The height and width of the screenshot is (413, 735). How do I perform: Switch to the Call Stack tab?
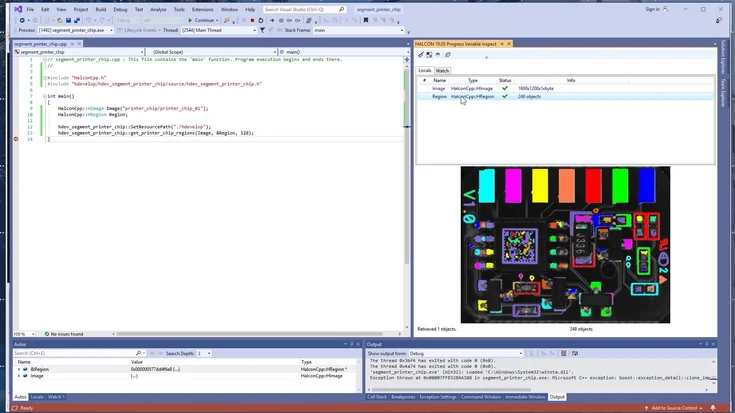coord(377,397)
